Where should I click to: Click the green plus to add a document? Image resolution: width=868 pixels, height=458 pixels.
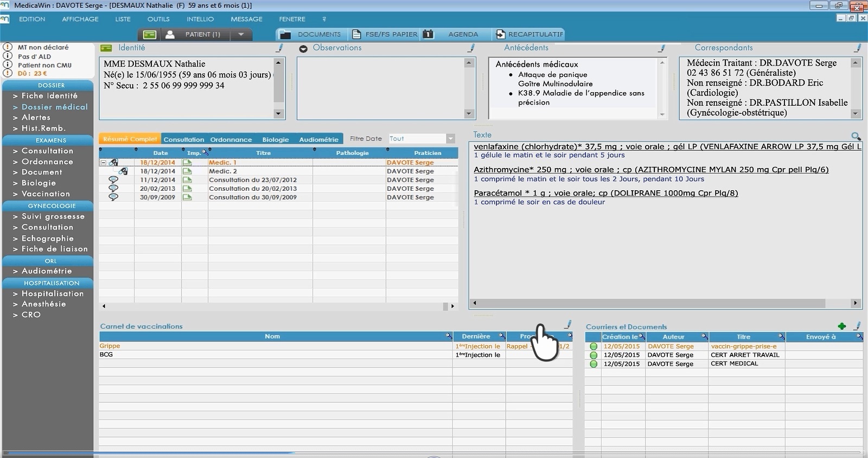tap(841, 326)
